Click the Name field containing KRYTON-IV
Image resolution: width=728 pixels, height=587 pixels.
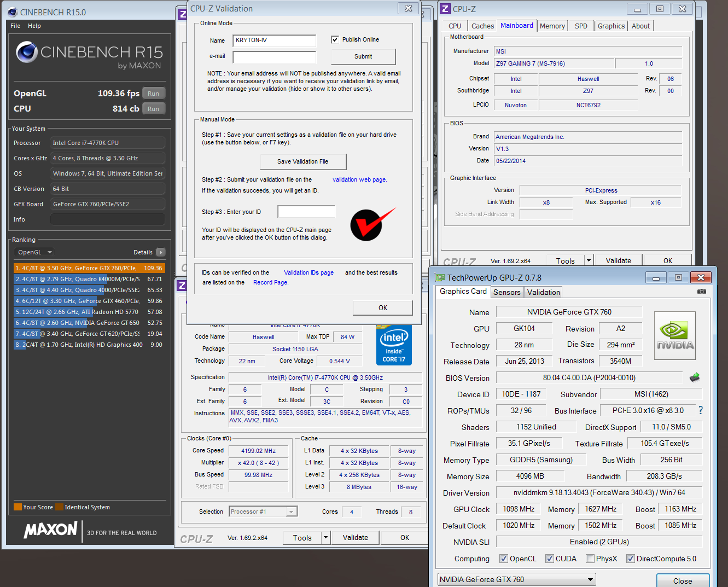pyautogui.click(x=275, y=40)
